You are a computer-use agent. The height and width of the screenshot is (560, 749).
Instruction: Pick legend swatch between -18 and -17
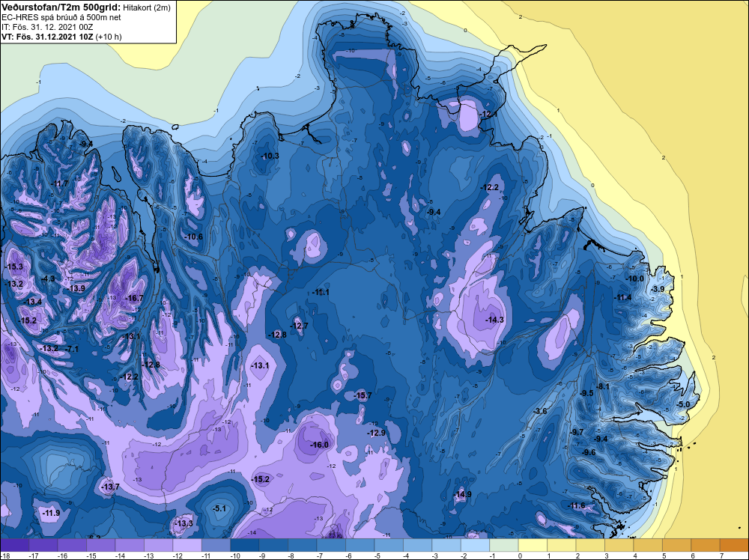coord(14,545)
